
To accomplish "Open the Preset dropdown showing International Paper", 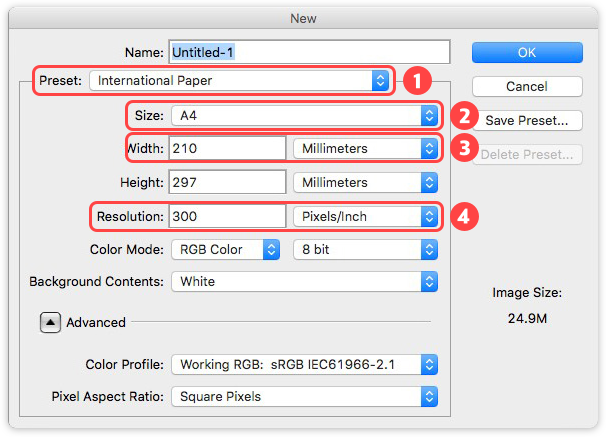I will [239, 80].
